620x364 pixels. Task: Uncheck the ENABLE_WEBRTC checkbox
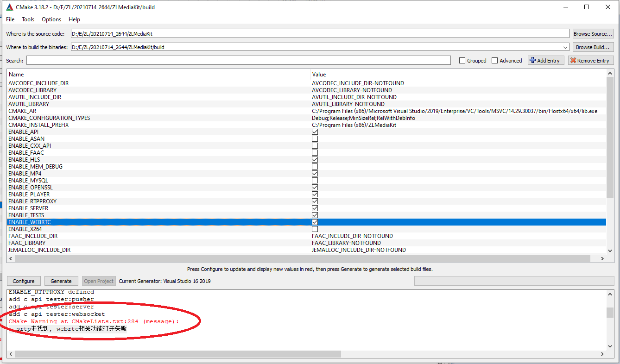(x=315, y=222)
